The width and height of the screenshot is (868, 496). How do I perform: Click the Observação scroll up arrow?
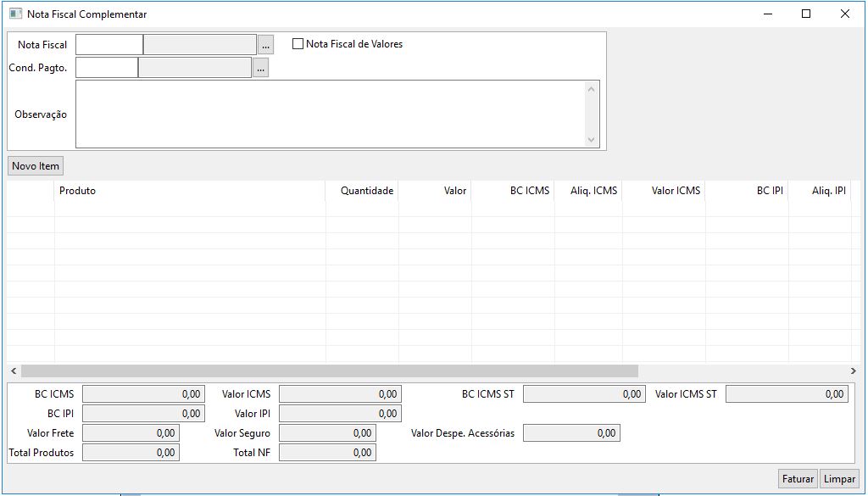(591, 88)
